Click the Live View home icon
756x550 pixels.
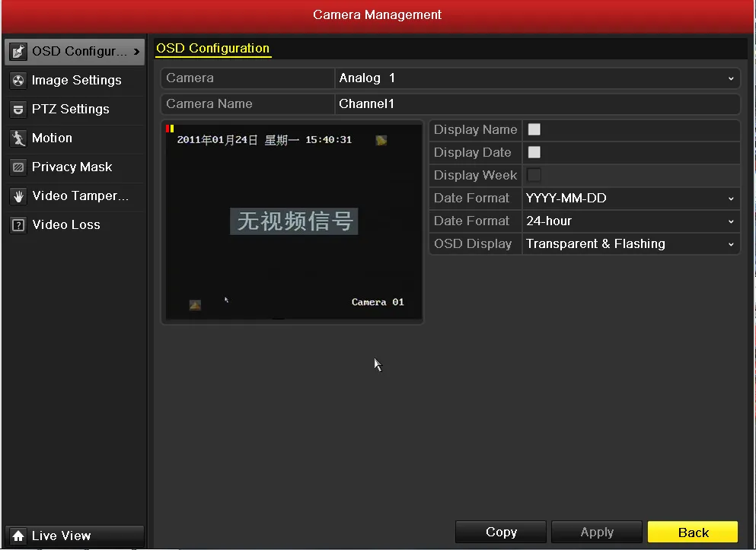pos(18,536)
